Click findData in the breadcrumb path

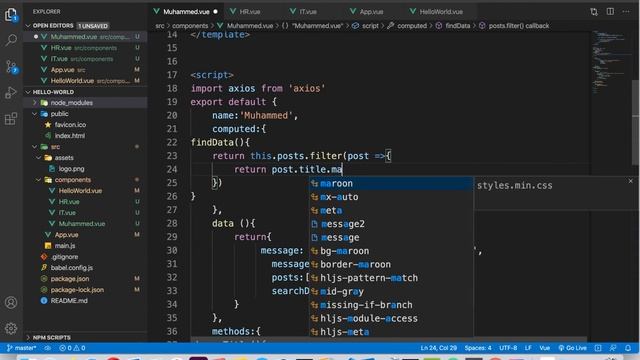pyautogui.click(x=457, y=26)
